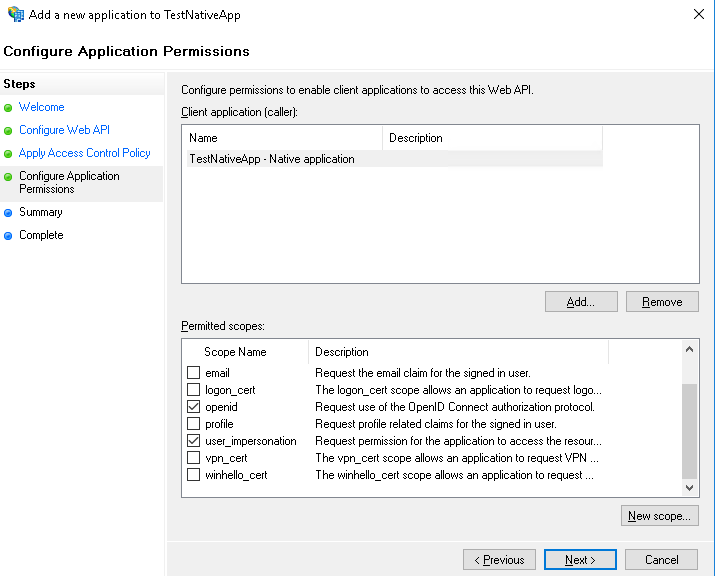Sort by the Scope Name column header

tap(235, 352)
